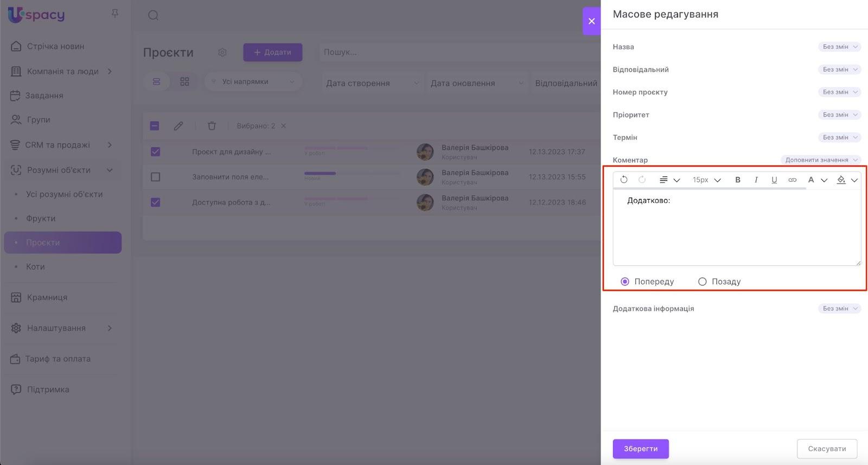Pin the sidebar with the pin icon
Image resolution: width=868 pixels, height=465 pixels.
click(x=115, y=14)
